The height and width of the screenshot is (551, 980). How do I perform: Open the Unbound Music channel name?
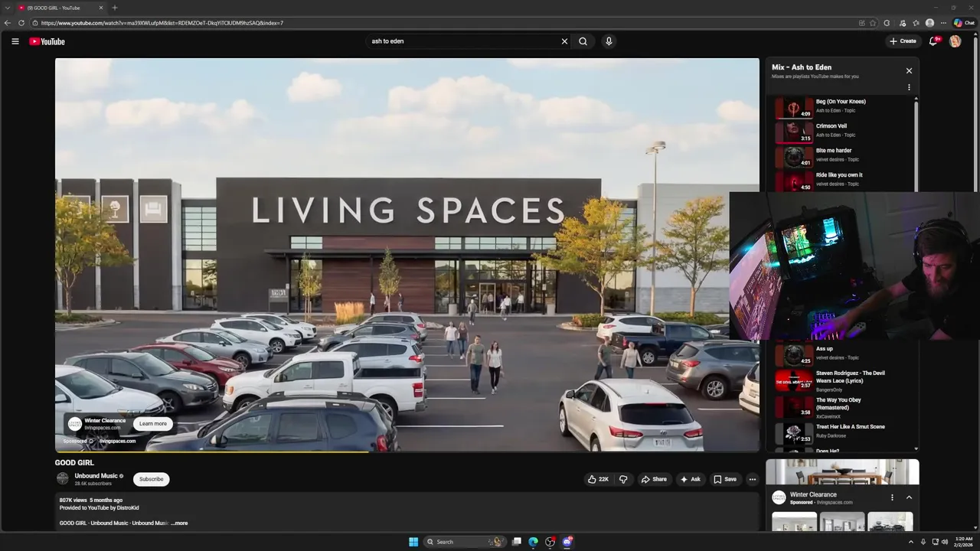click(x=96, y=476)
